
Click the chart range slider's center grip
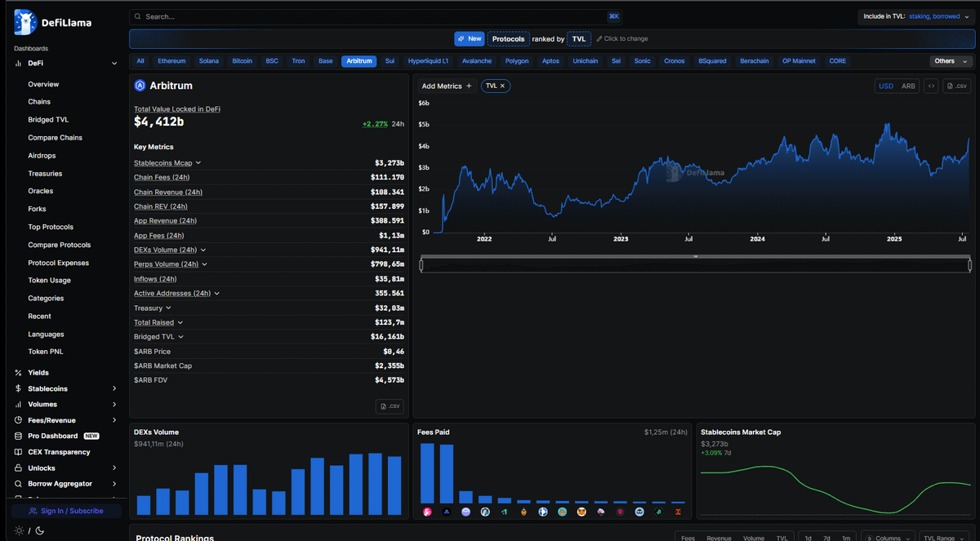coord(696,256)
